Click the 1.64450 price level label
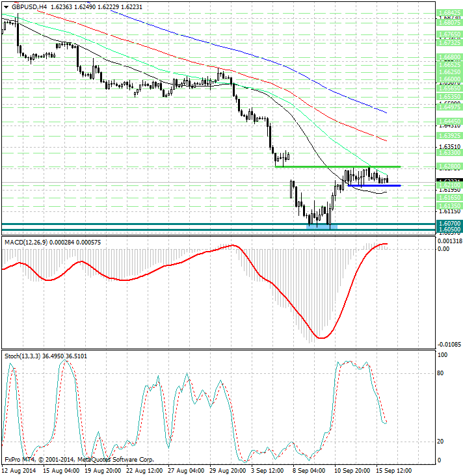Image resolution: width=463 pixels, height=476 pixels. click(x=449, y=121)
